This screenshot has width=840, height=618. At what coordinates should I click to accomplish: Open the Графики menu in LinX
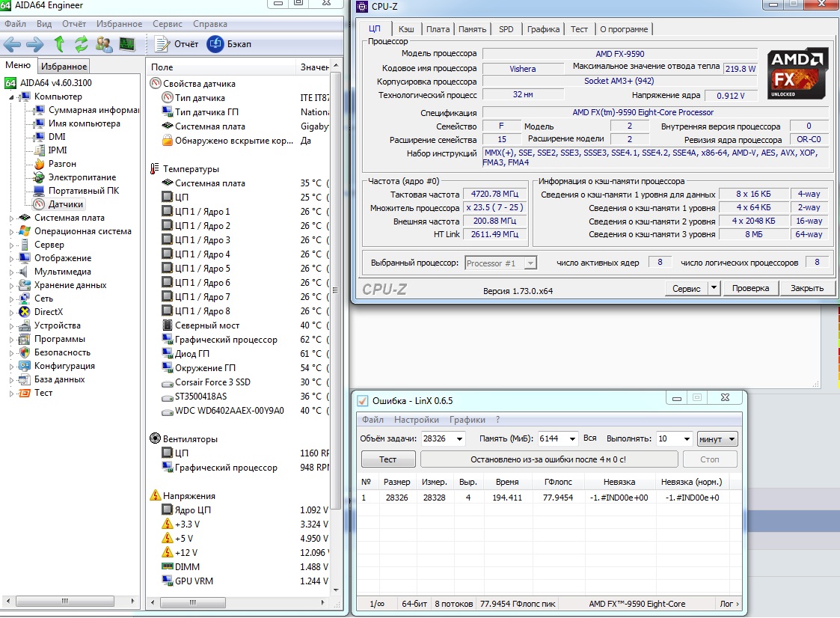(467, 420)
